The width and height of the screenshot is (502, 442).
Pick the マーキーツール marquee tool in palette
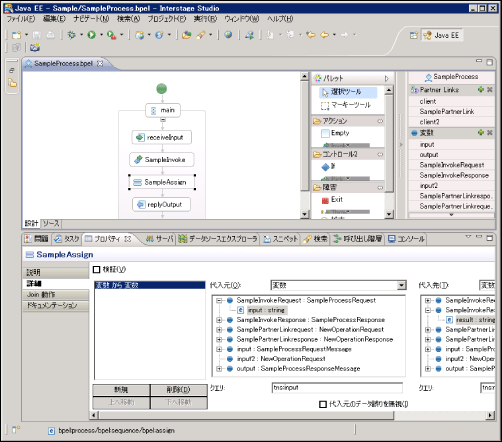[x=346, y=105]
